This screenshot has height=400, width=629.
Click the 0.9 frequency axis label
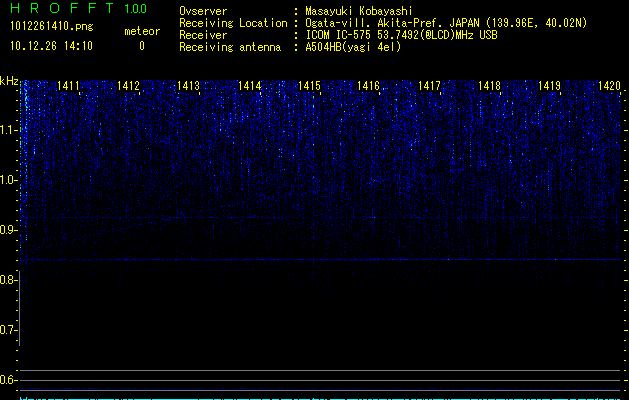(x=7, y=230)
